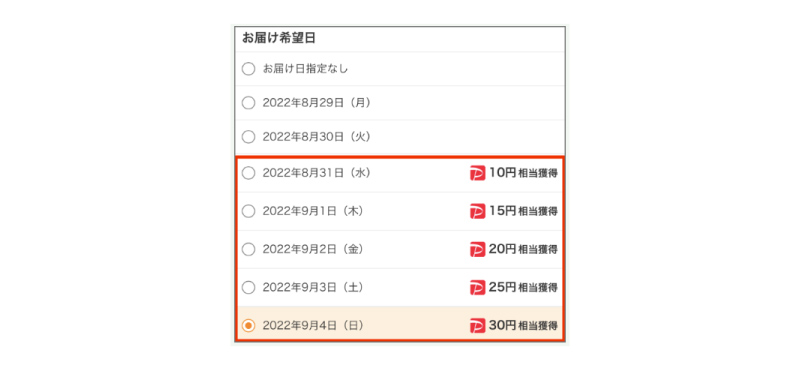Viewport: 800px width, 370px height.
Task: Pick the 2022年8月31日(水) radio button
Action: pyautogui.click(x=248, y=174)
